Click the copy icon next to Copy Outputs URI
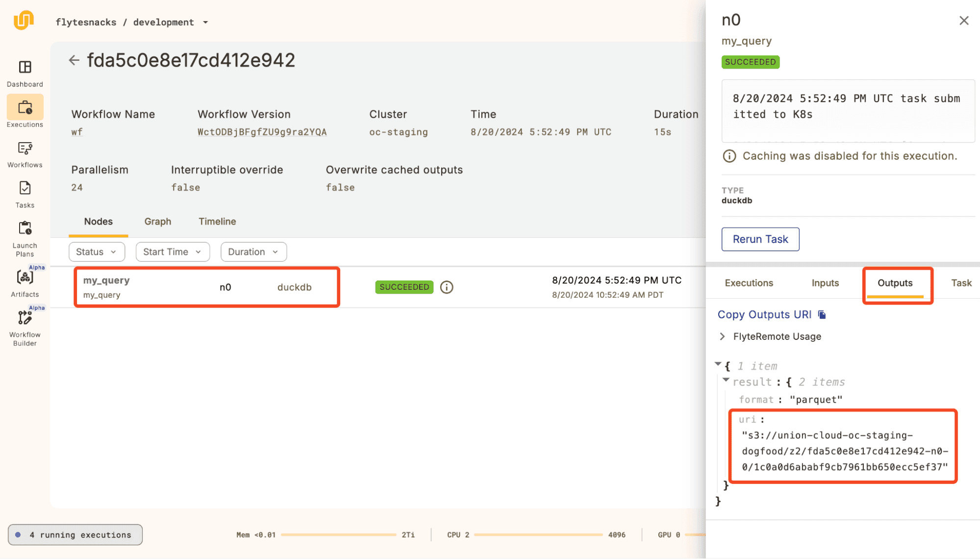 click(822, 315)
